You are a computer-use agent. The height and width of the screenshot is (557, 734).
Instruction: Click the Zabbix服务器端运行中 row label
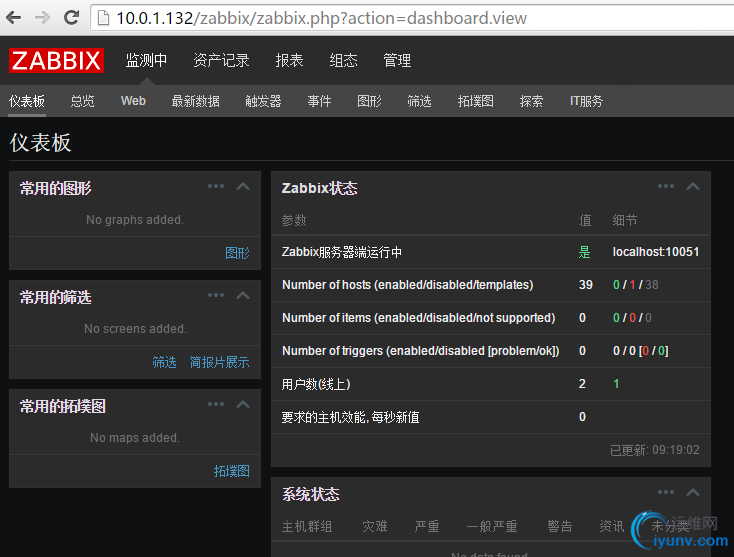click(342, 252)
